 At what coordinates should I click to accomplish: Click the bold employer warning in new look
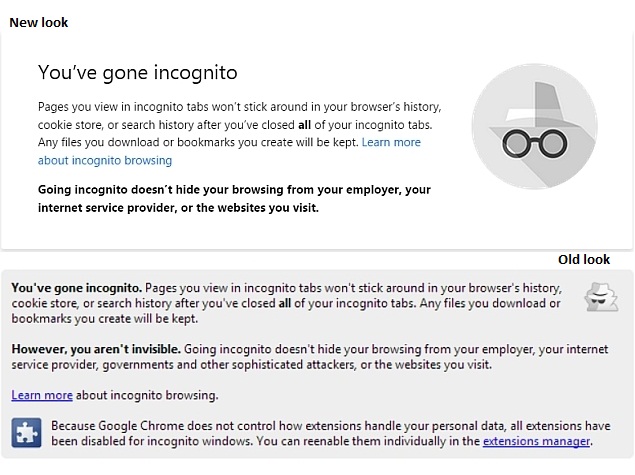tap(234, 198)
